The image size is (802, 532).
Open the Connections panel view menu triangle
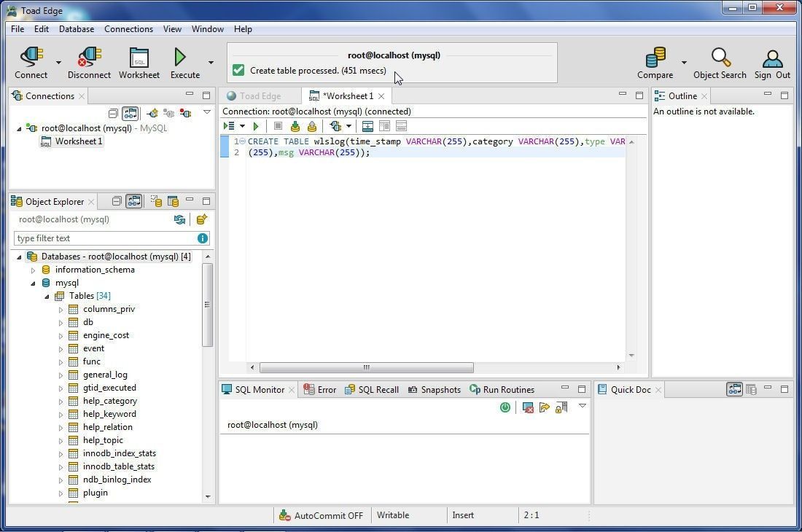[207, 112]
